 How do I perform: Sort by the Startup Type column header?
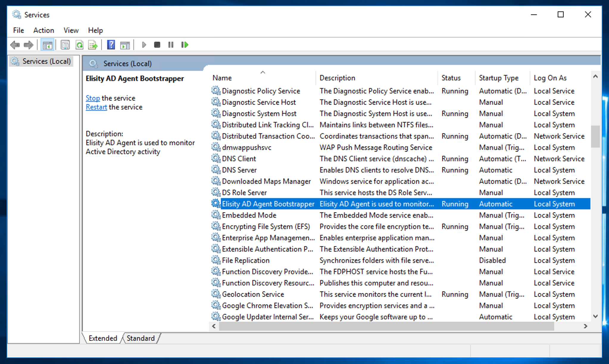tap(502, 78)
